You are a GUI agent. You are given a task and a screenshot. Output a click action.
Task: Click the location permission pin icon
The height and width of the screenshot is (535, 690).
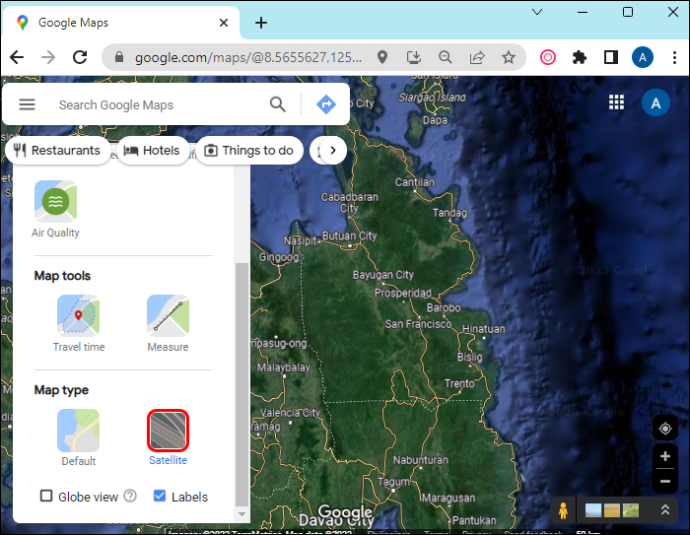point(382,57)
